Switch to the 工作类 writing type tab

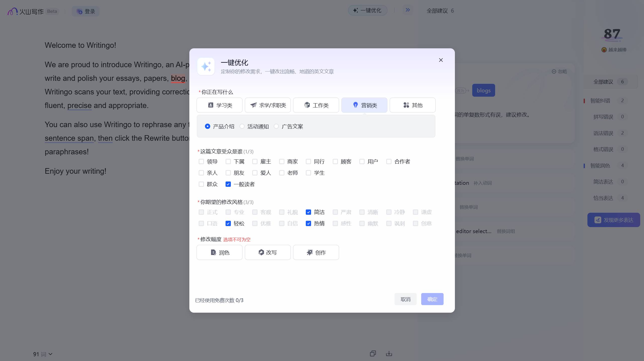316,105
